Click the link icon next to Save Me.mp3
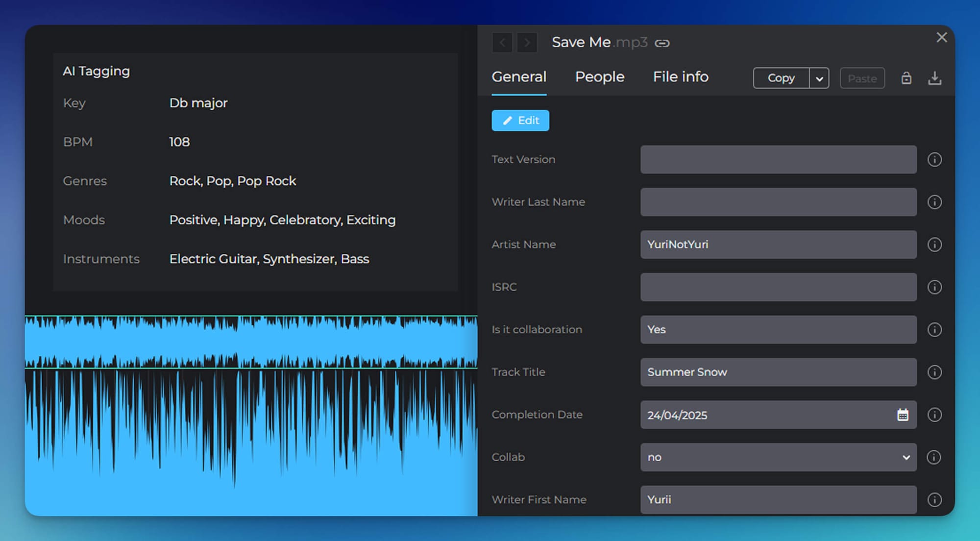Viewport: 980px width, 541px height. pyautogui.click(x=663, y=43)
